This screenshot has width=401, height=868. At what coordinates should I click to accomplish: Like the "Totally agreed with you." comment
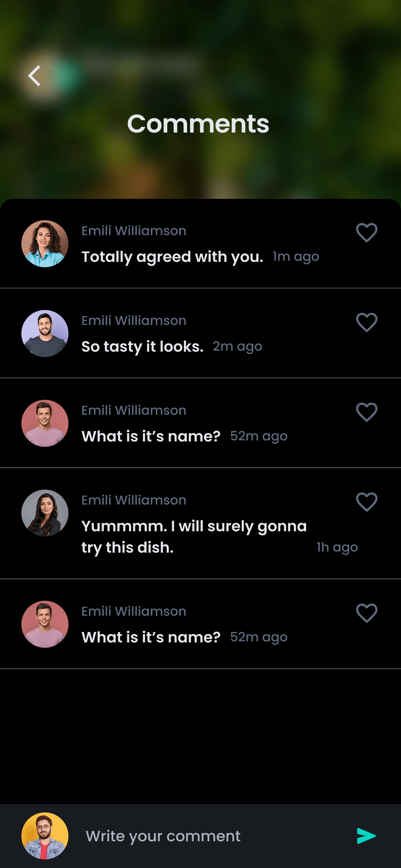pyautogui.click(x=366, y=233)
